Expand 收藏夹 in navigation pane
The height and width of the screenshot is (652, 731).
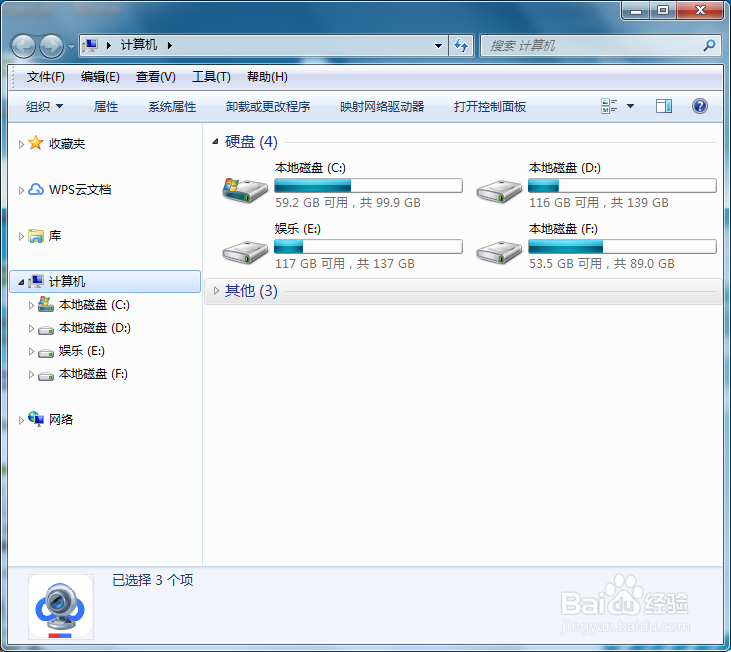coord(21,144)
